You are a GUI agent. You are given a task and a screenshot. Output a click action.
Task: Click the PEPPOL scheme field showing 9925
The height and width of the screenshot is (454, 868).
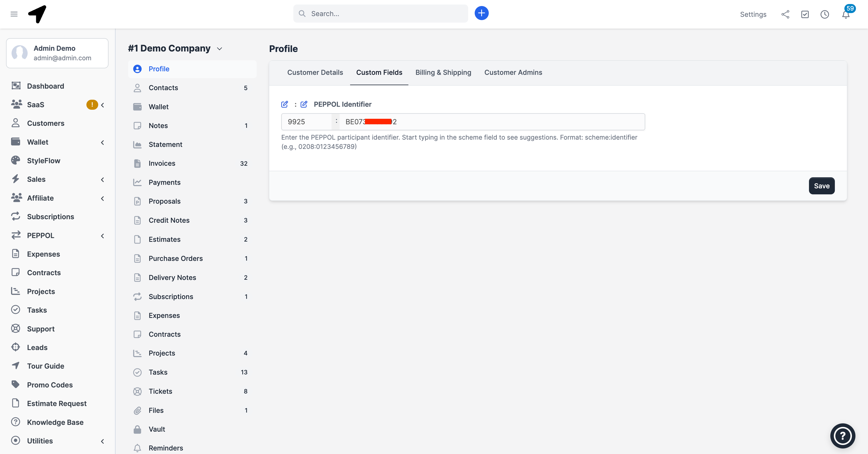point(306,122)
